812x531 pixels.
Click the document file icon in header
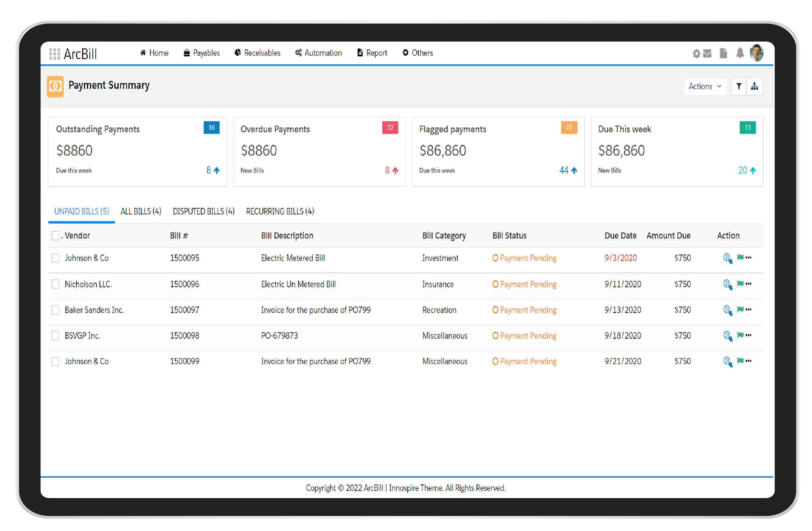(723, 53)
